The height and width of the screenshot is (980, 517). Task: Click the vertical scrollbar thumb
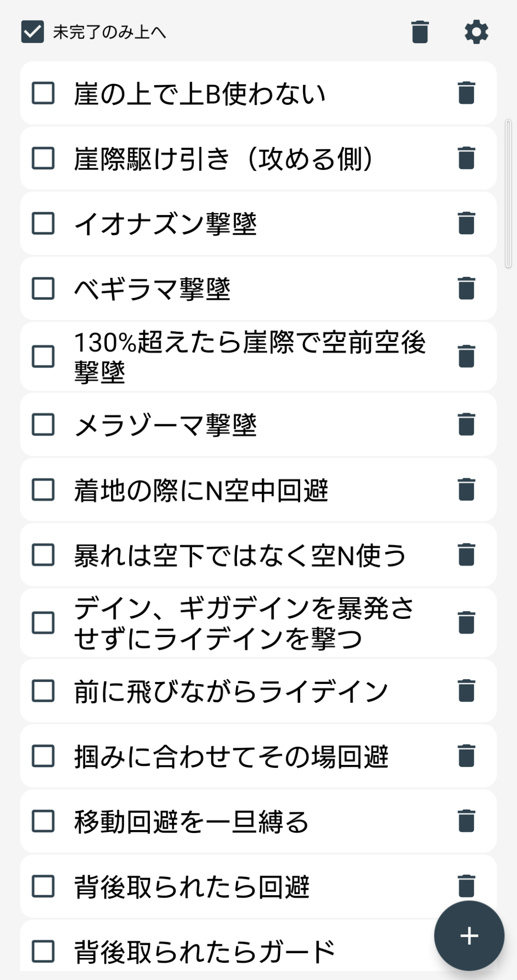coord(508,194)
